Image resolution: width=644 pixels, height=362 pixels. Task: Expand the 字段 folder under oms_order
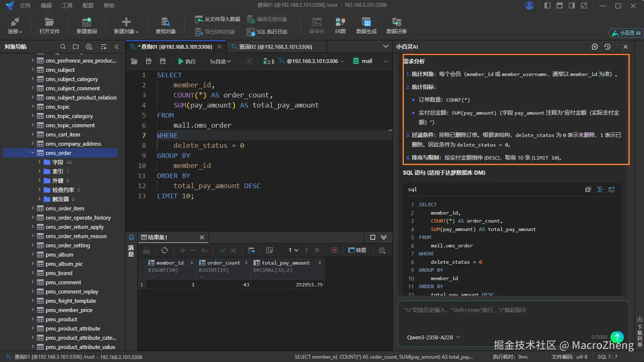(x=39, y=162)
